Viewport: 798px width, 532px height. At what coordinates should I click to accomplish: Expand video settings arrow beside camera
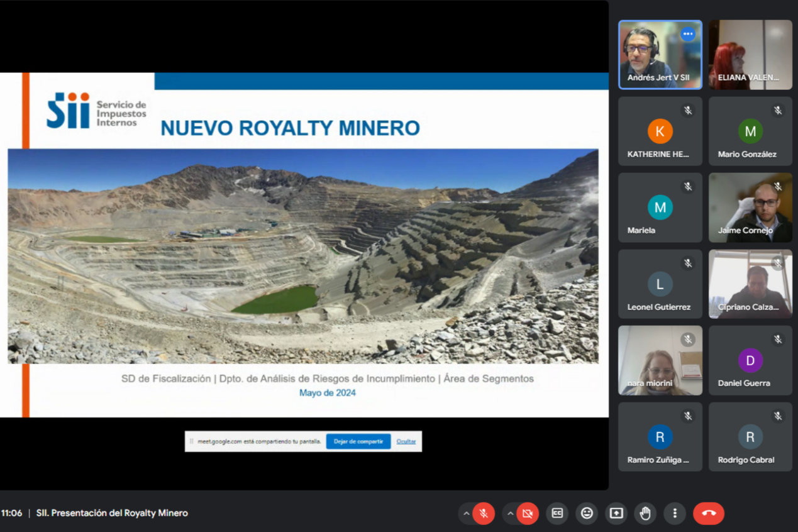point(510,514)
